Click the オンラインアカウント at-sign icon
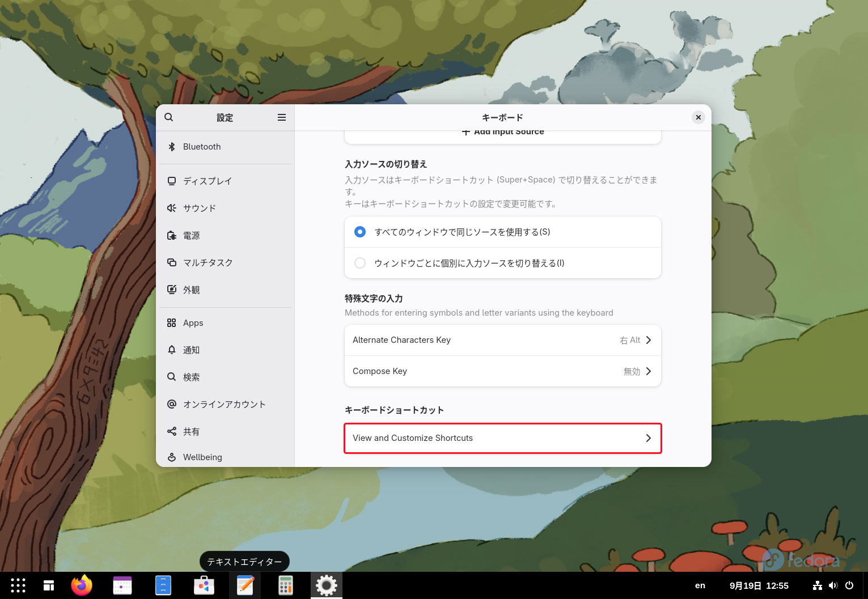Image resolution: width=868 pixels, height=599 pixels. [172, 404]
